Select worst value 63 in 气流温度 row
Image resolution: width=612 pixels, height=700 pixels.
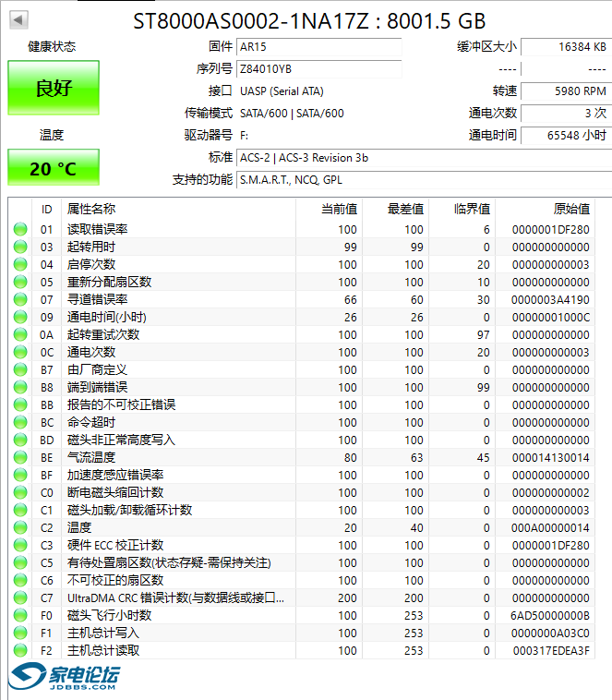pos(417,458)
